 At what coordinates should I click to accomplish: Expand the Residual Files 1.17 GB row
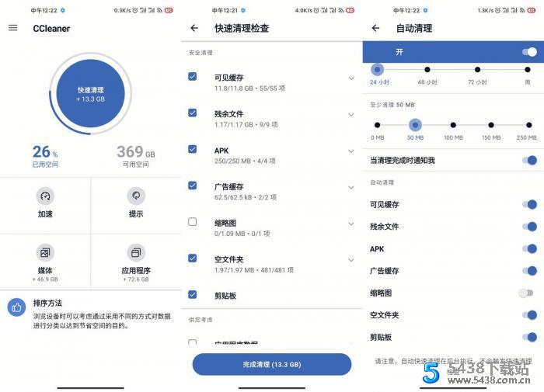pos(351,115)
